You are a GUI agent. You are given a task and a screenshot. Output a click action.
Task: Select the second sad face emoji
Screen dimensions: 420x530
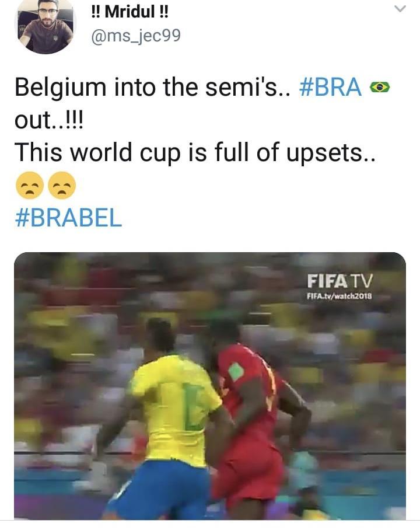pos(62,185)
